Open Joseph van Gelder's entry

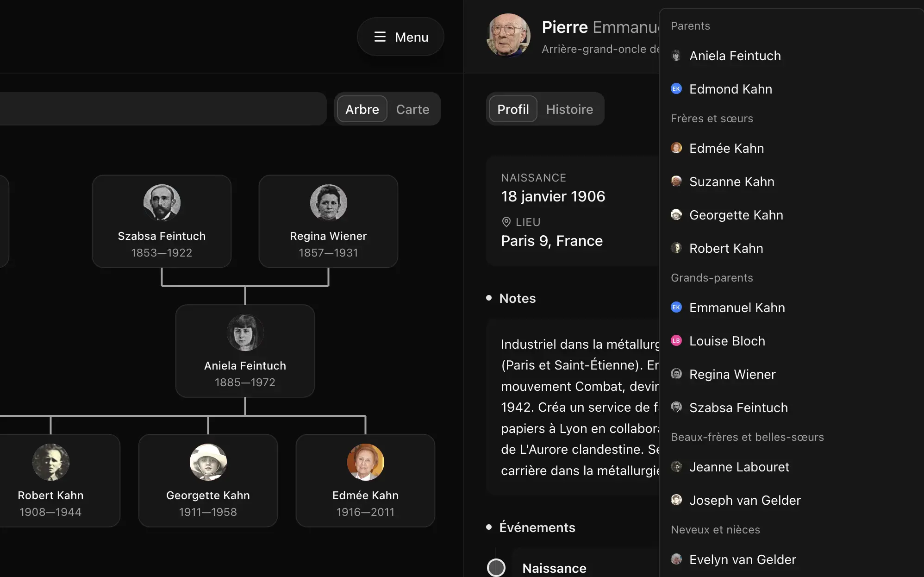tap(744, 500)
